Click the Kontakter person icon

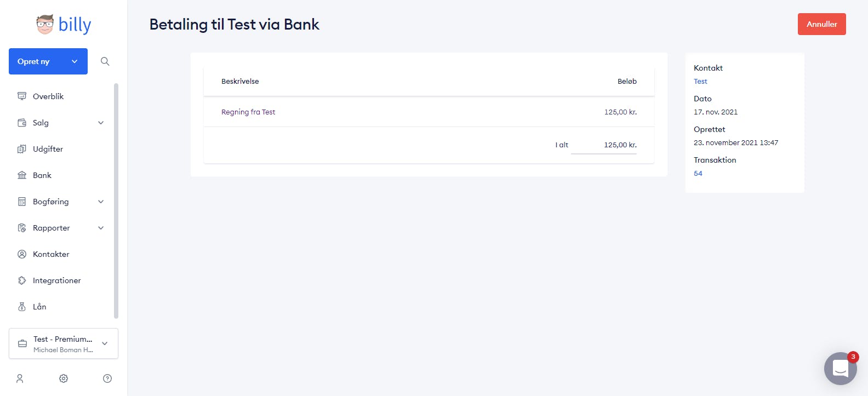(22, 254)
